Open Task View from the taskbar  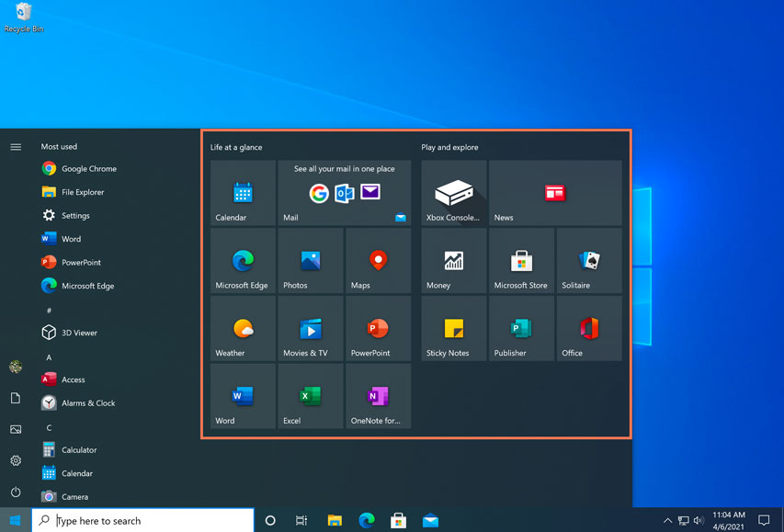click(x=301, y=520)
